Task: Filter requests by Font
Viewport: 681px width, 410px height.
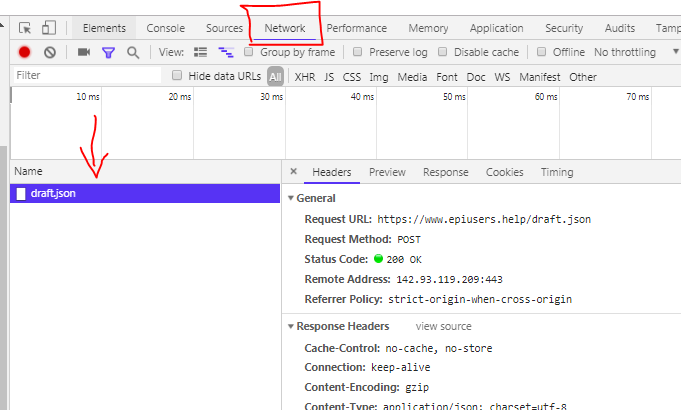Action: [447, 77]
